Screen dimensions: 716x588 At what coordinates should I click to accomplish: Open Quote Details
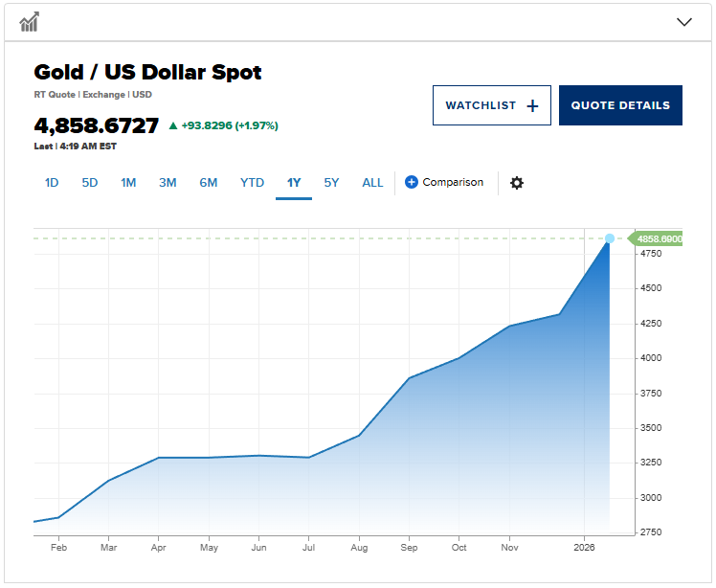620,105
